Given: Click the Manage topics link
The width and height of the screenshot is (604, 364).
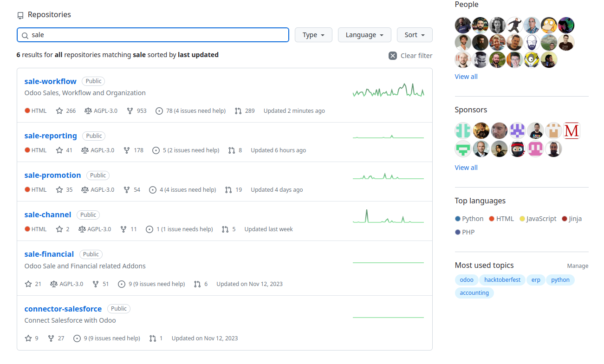Looking at the screenshot, I should click(578, 266).
